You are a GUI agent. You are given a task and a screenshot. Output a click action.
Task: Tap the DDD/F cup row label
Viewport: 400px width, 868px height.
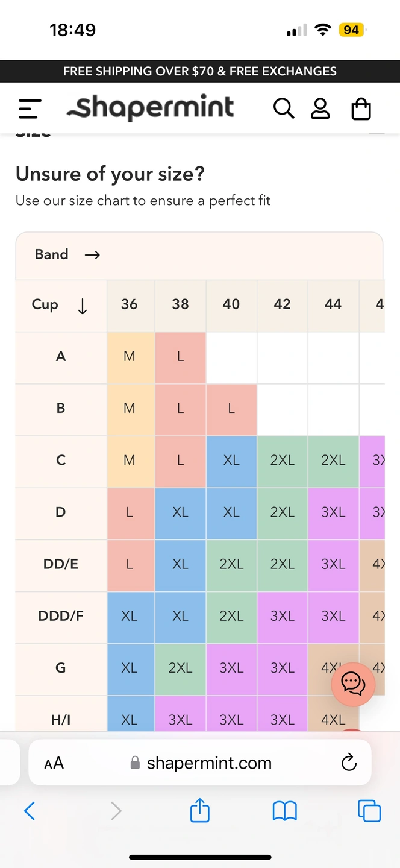(x=61, y=616)
